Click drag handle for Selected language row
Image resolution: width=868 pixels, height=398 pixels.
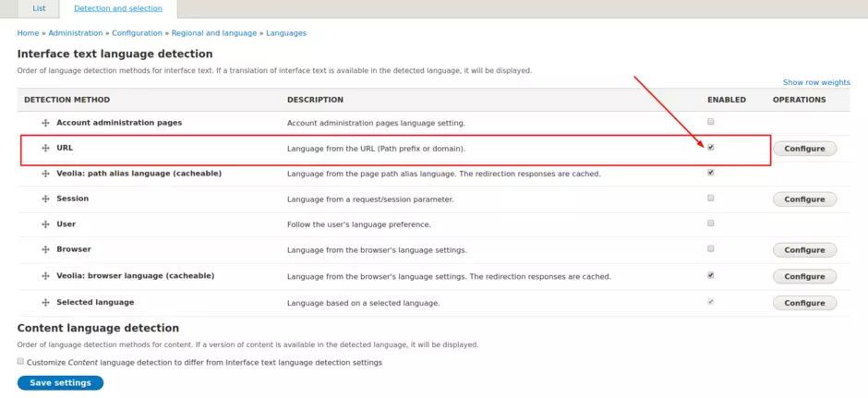tap(45, 303)
